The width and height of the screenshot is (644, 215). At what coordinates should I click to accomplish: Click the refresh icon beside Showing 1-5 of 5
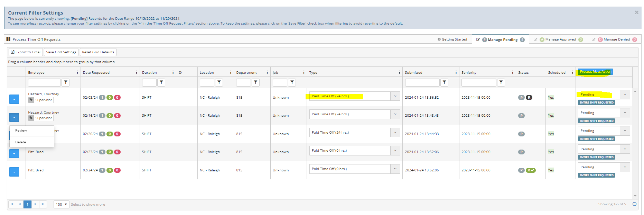point(634,204)
